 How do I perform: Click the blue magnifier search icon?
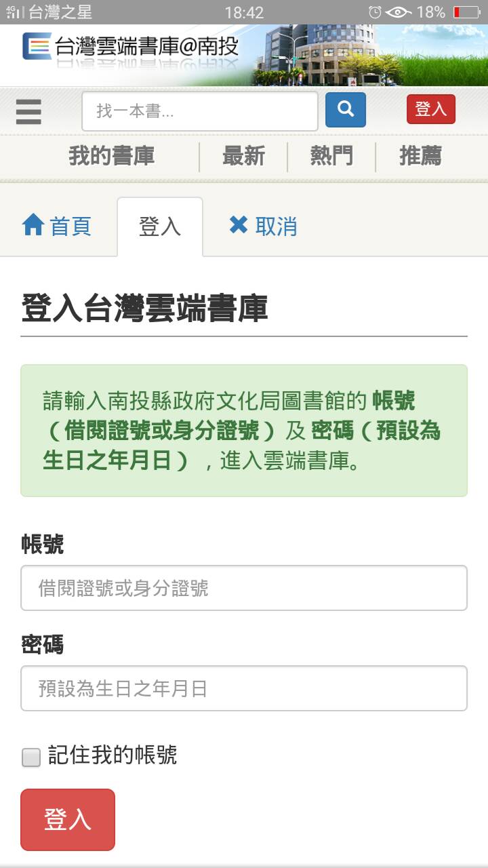(346, 109)
